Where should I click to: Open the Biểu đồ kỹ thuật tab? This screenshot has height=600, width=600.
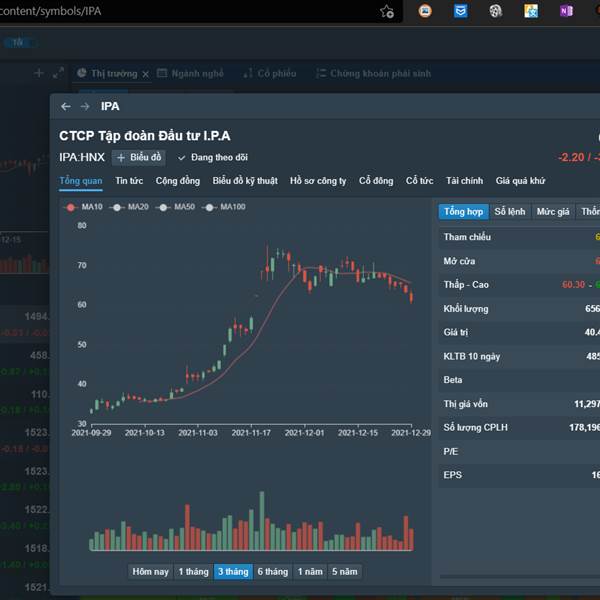[245, 181]
